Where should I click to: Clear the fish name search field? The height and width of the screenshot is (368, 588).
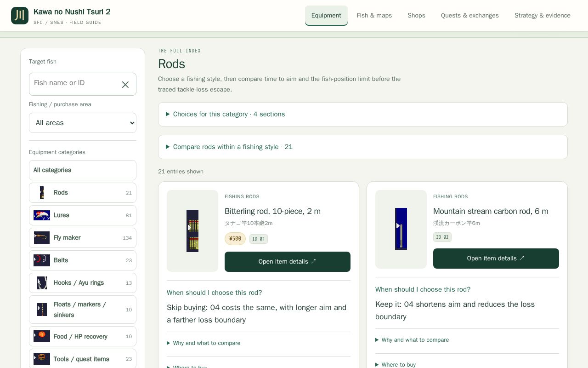[x=125, y=85]
